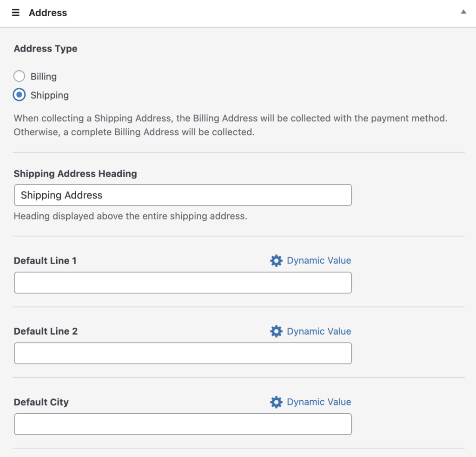Screen dimensions: 476x457
Task: Click the gear icon for Default Line 2
Action: (x=276, y=331)
